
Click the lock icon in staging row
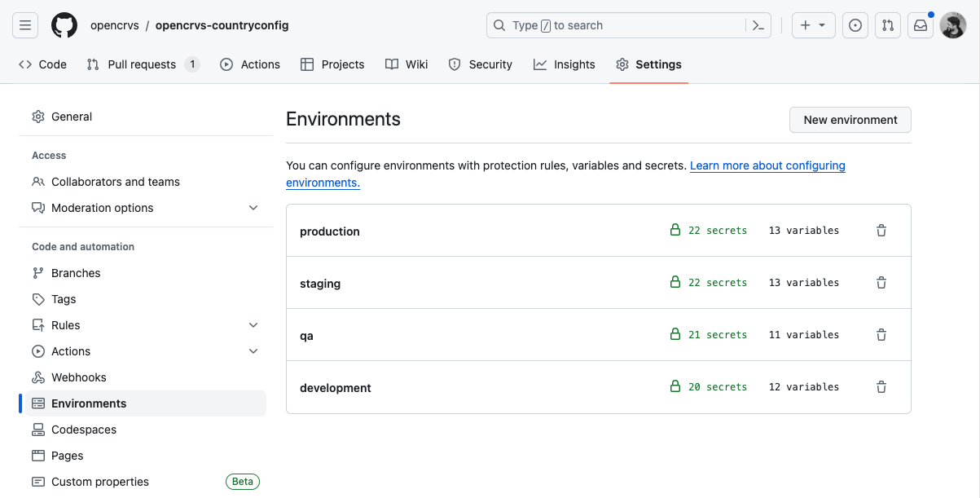(675, 283)
